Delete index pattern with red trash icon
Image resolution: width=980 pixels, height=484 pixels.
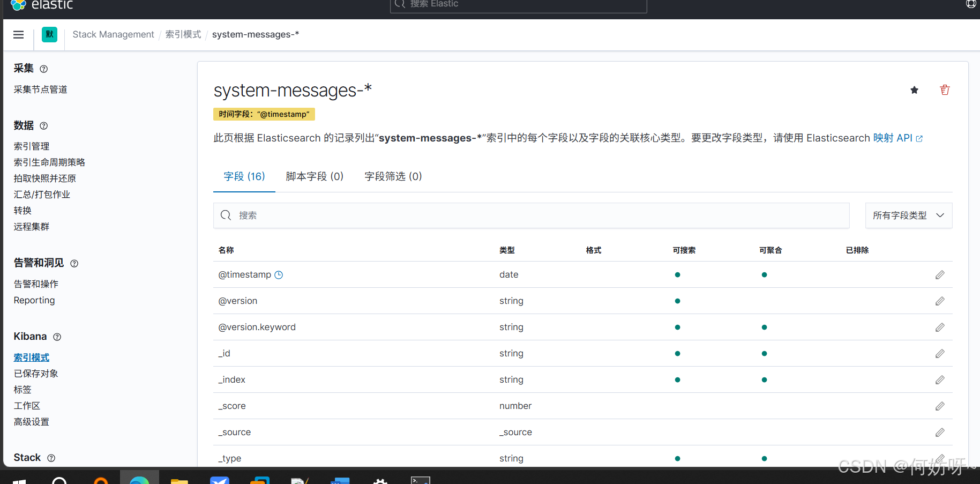945,90
